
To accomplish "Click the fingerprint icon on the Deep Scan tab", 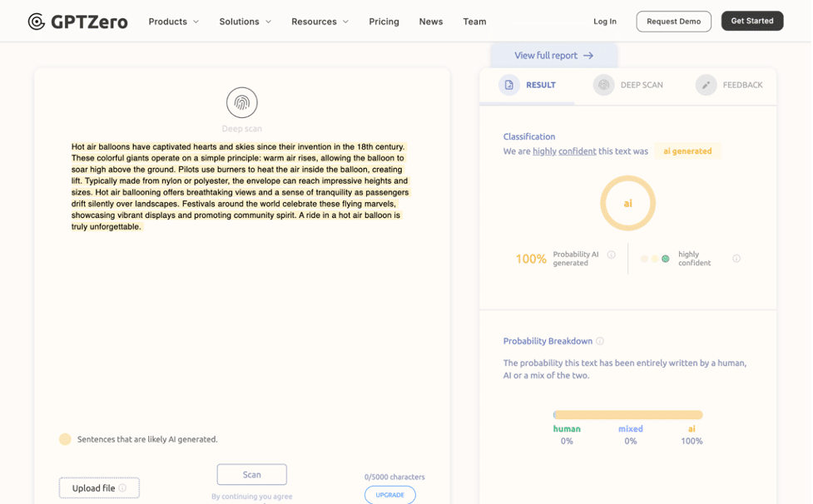I will coord(603,84).
